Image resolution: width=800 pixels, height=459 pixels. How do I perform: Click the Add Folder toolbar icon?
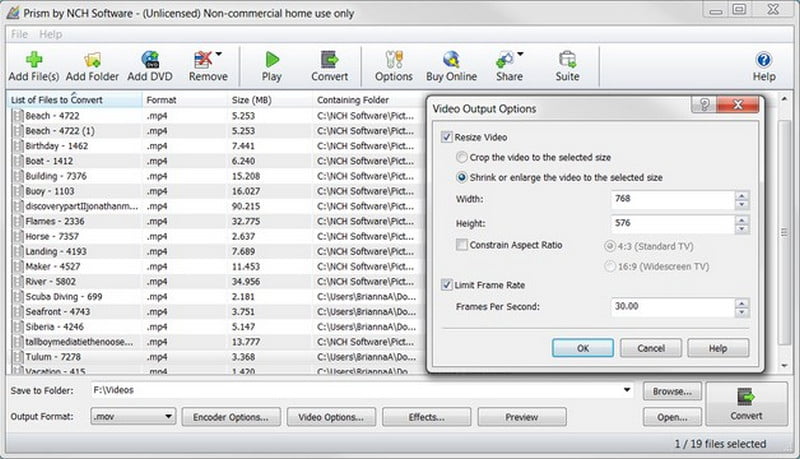[x=92, y=60]
